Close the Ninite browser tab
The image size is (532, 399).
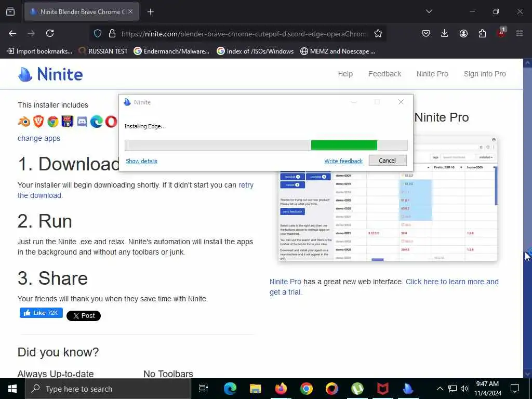tap(130, 12)
